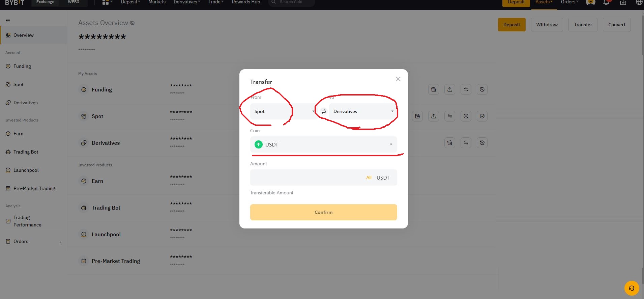Click the withdraw icon in the Funding row
The height and width of the screenshot is (299, 644).
point(450,89)
